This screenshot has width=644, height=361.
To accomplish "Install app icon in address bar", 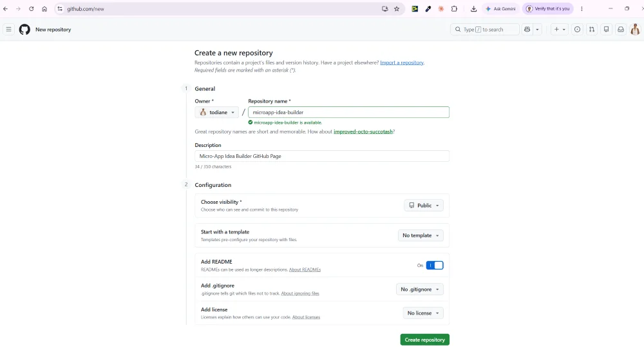I will (385, 8).
